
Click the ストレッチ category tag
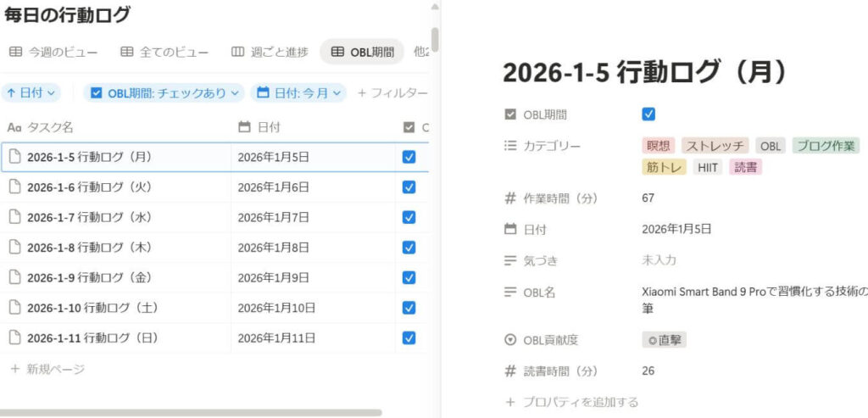point(715,146)
